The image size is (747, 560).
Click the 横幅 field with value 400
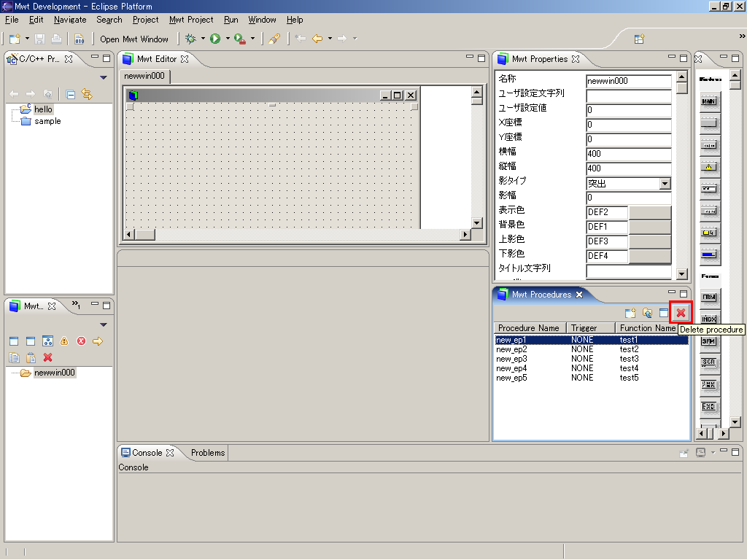629,154
